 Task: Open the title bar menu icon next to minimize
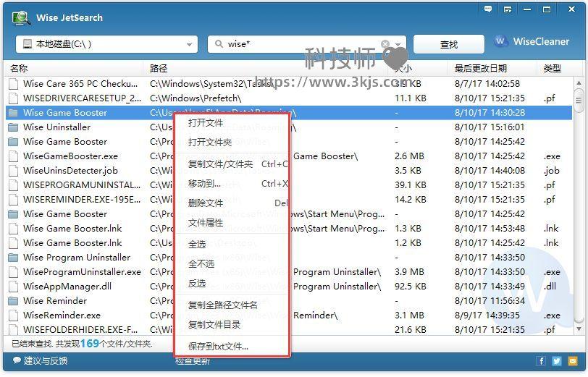[508, 9]
